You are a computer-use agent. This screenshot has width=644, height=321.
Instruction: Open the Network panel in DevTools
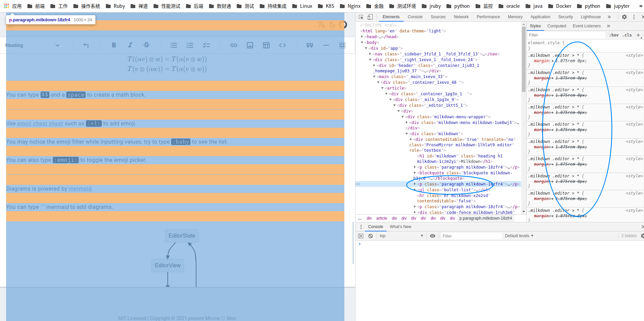tap(461, 17)
